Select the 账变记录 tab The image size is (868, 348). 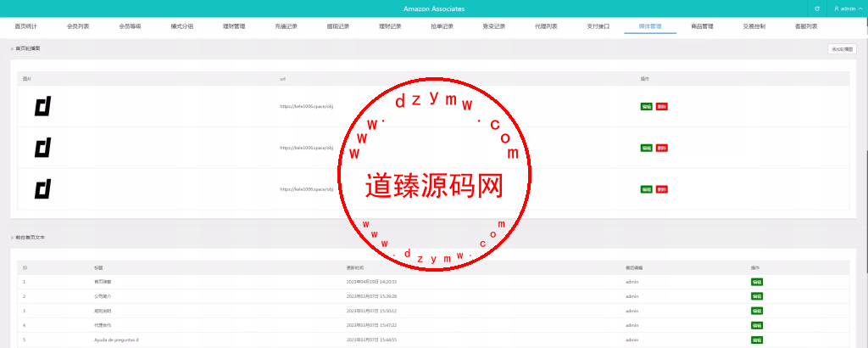tap(494, 26)
